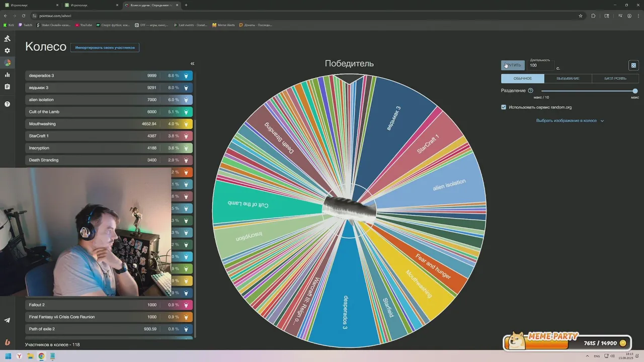Open Meme Alerts bookmark
The image size is (644, 362).
223,25
